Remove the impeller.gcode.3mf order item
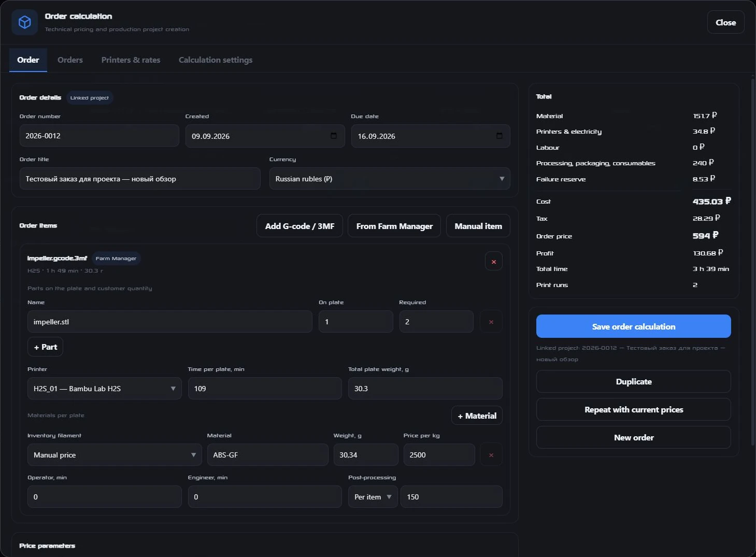Image resolution: width=756 pixels, height=557 pixels. (x=493, y=262)
